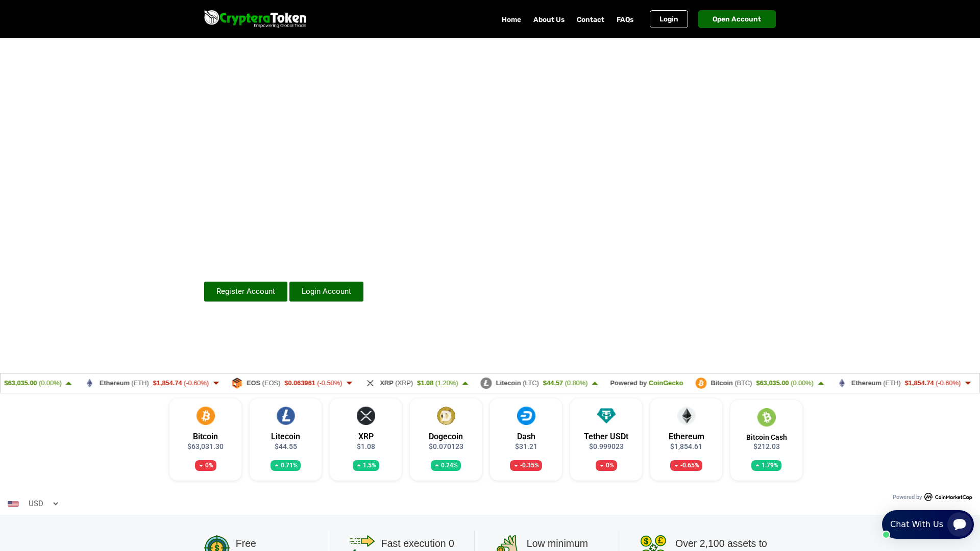Click the Tether USDt price $0.999023

tap(606, 446)
